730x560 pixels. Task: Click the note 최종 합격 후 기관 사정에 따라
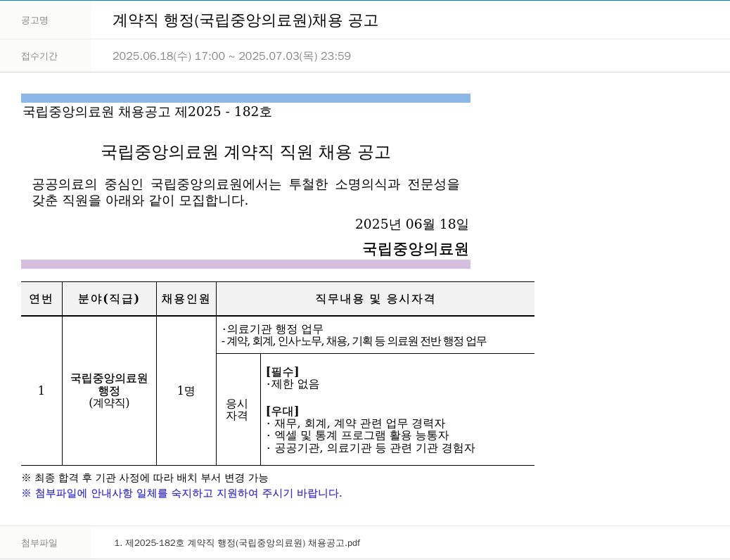click(x=145, y=478)
